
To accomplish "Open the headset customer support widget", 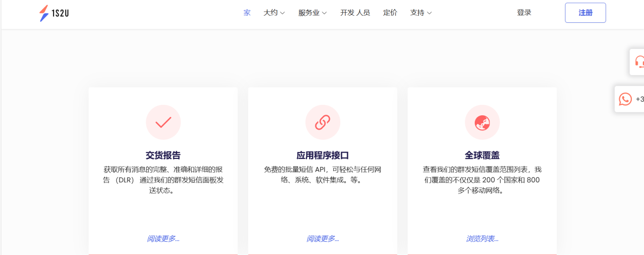I will [x=638, y=62].
